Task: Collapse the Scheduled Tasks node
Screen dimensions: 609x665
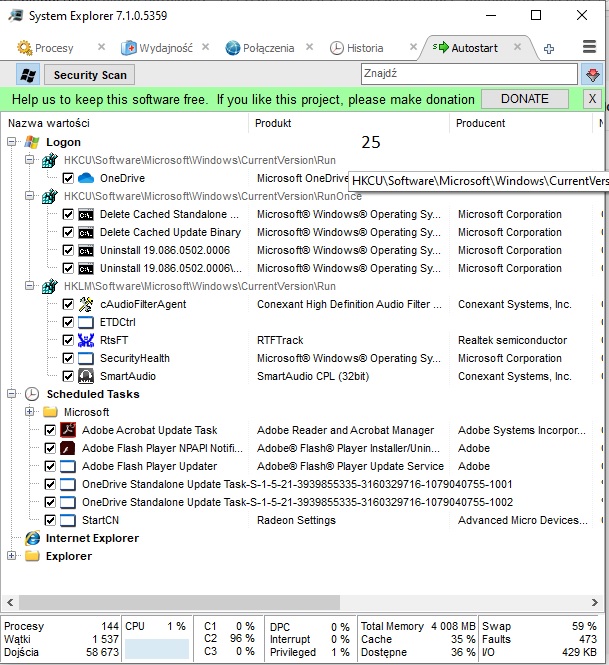Action: click(x=12, y=394)
